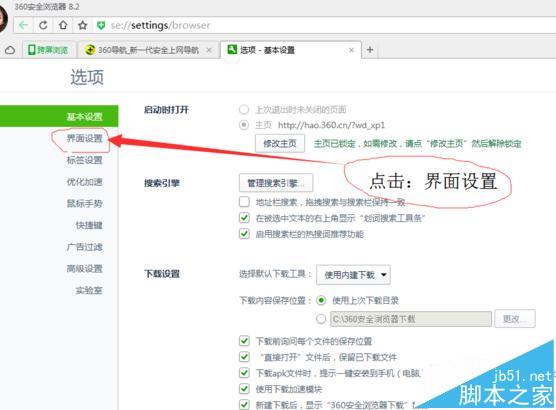556x410 pixels.
Task: Toggle checkbox 下载前询问每个文件的保存位置
Action: (244, 341)
